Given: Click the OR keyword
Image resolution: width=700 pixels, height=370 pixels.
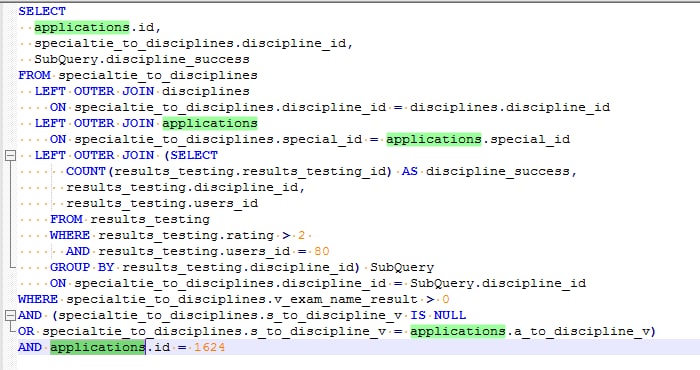Looking at the screenshot, I should point(26,331).
